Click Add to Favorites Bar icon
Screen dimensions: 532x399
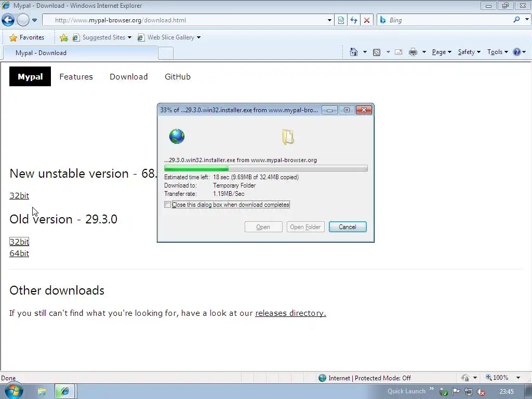(63, 37)
